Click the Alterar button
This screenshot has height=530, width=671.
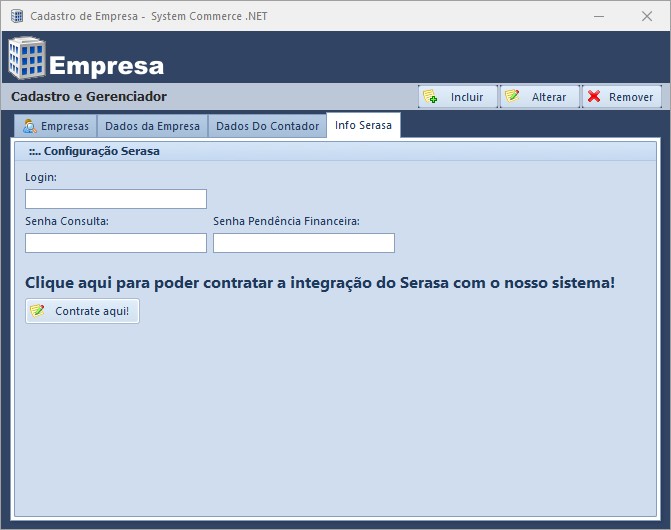click(540, 97)
